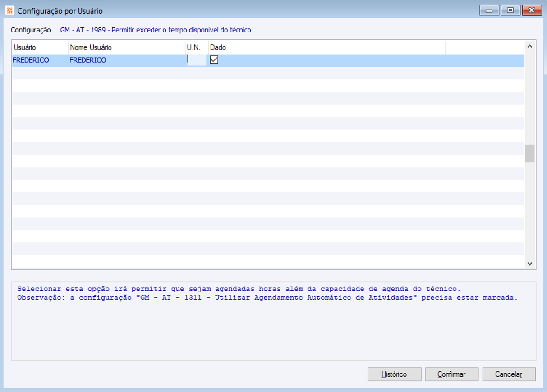Minimize the Configuração por Usuário window
The image size is (547, 392).
[x=489, y=10]
